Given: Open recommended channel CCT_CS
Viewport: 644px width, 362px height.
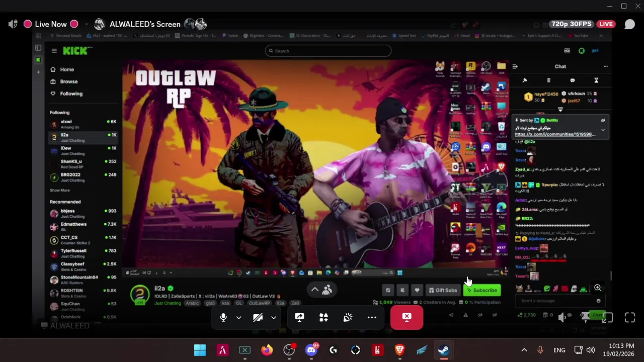Looking at the screenshot, I should 84,240.
